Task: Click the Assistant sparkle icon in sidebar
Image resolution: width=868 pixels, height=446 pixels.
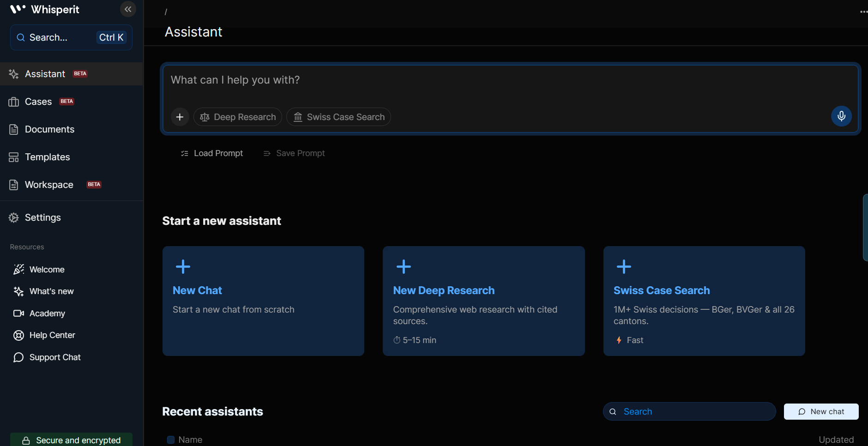Action: 13,74
